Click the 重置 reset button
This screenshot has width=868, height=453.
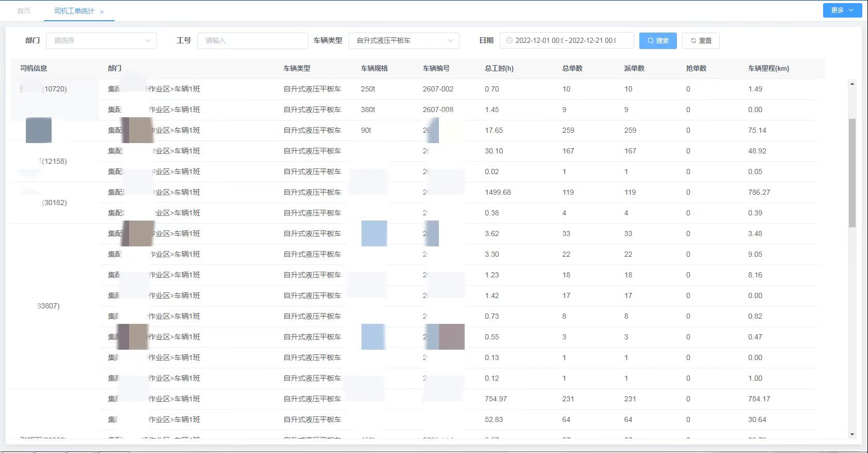pyautogui.click(x=700, y=41)
